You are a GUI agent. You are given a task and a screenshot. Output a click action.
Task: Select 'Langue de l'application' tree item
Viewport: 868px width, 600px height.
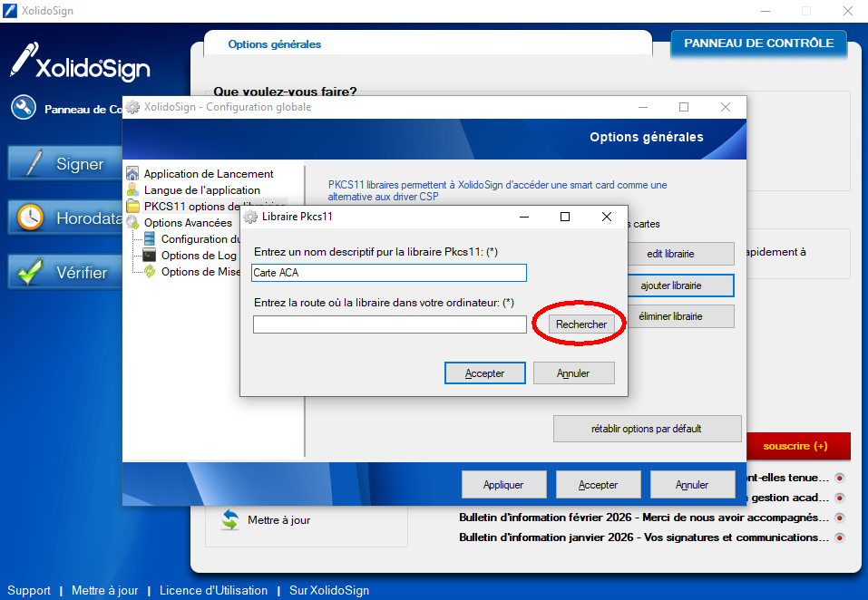(202, 190)
